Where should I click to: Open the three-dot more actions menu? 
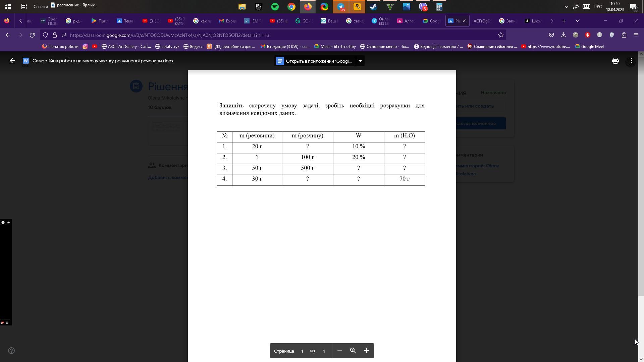click(x=631, y=61)
